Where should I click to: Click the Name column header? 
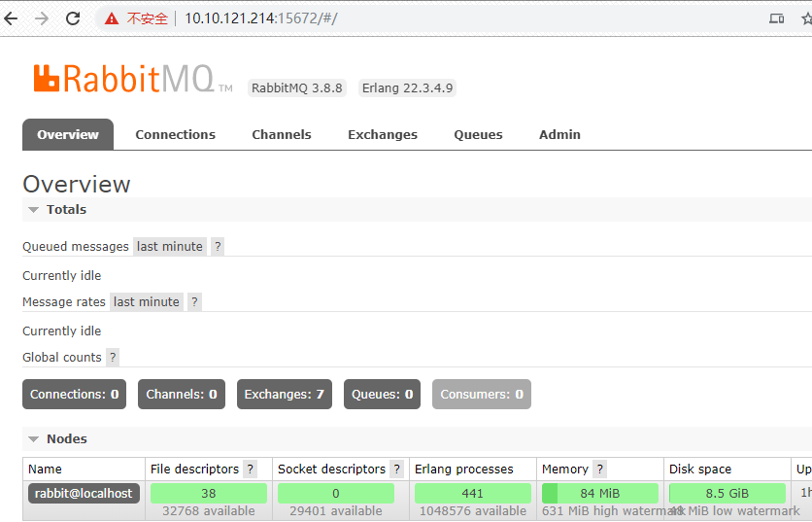[x=45, y=470]
